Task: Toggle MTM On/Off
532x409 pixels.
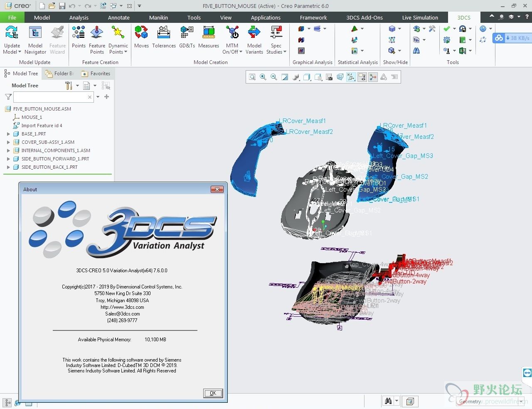Action: tap(232, 40)
